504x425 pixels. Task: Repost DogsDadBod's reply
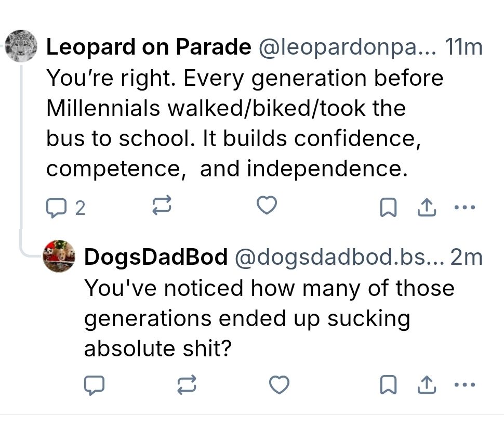(185, 385)
